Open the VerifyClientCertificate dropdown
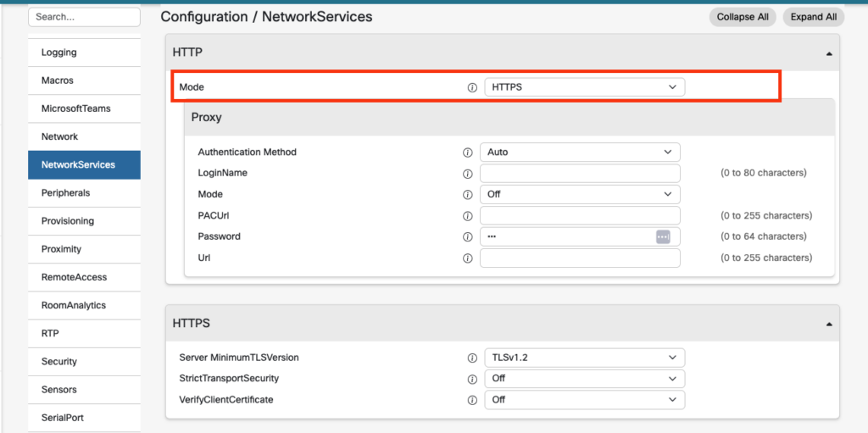The height and width of the screenshot is (433, 868). tap(585, 400)
